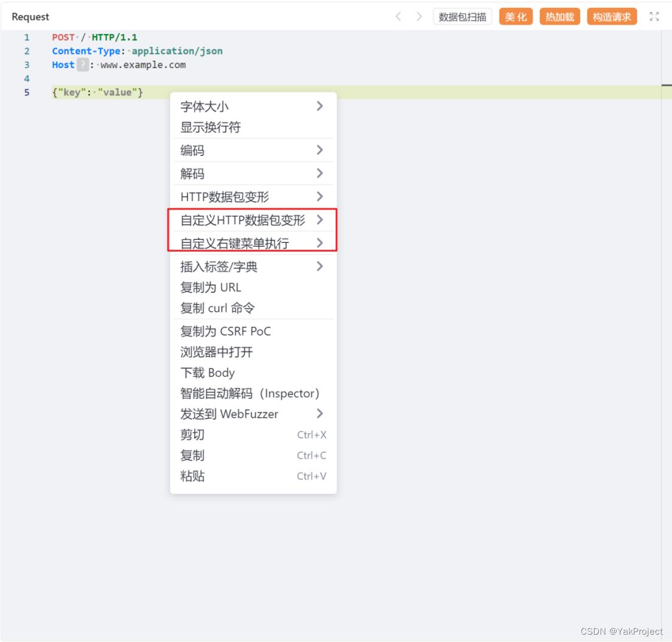The height and width of the screenshot is (642, 672).
Task: Choose 粘贴 Ctrl+V menu entry
Action: (253, 476)
